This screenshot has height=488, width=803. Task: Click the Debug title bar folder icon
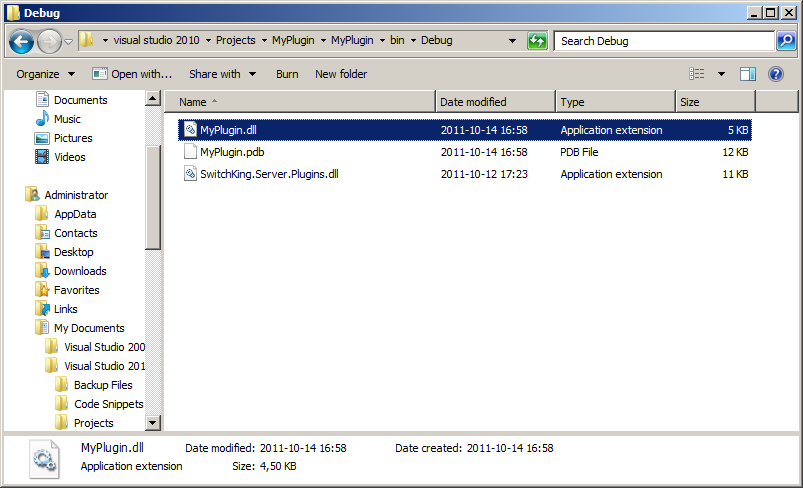click(x=13, y=13)
